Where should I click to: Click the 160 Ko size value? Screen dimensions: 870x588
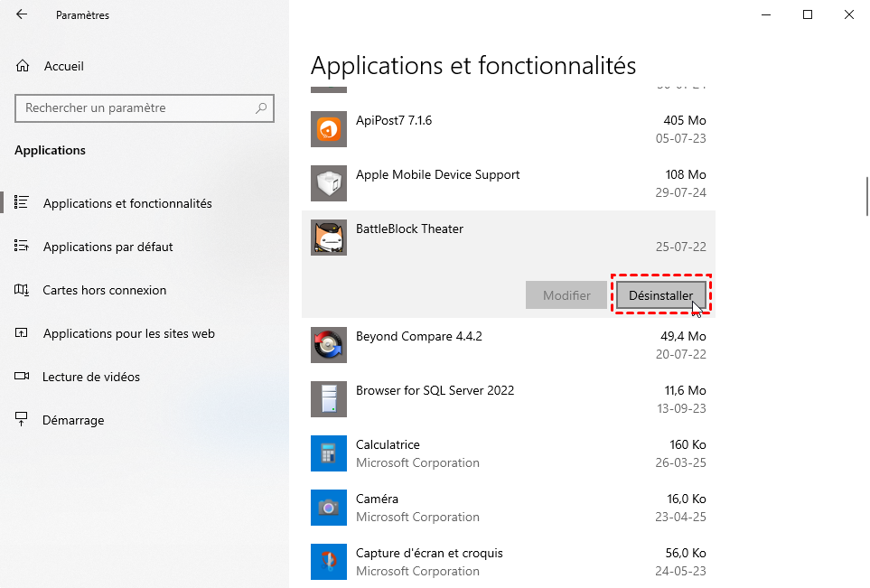(x=688, y=445)
